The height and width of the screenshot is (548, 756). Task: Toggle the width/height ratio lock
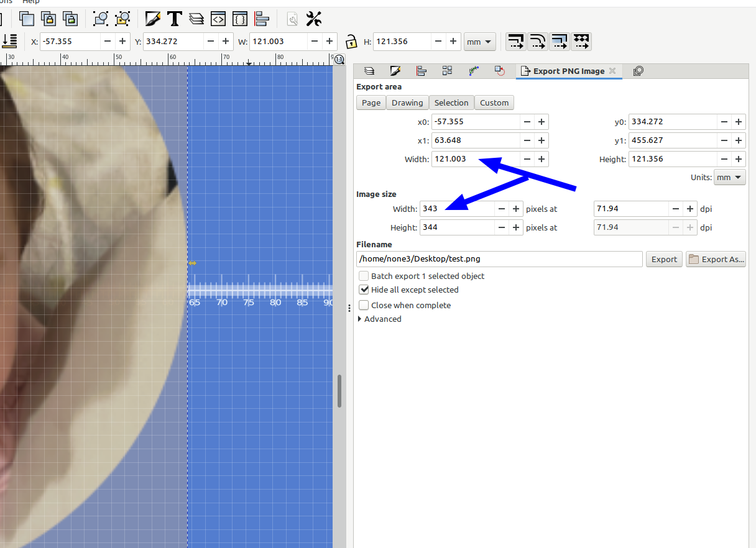tap(351, 42)
